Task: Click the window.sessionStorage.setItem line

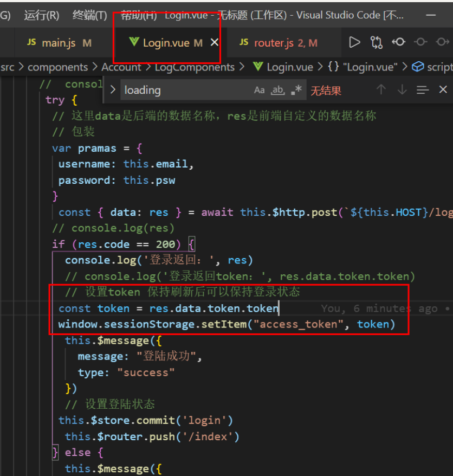Action: click(226, 324)
